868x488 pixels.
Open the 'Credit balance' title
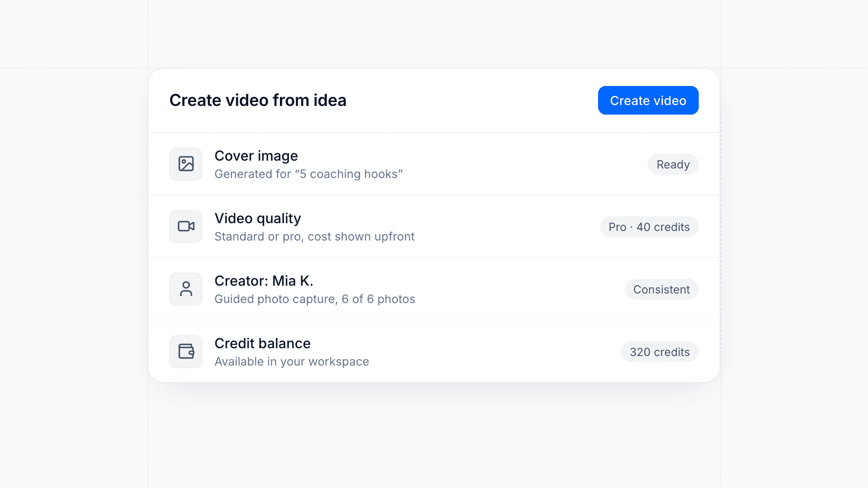pyautogui.click(x=263, y=343)
